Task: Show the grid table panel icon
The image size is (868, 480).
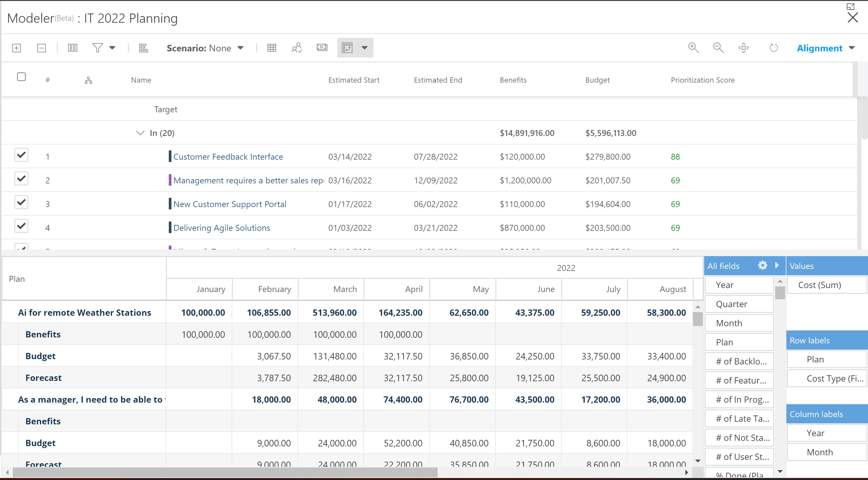Action: (271, 48)
